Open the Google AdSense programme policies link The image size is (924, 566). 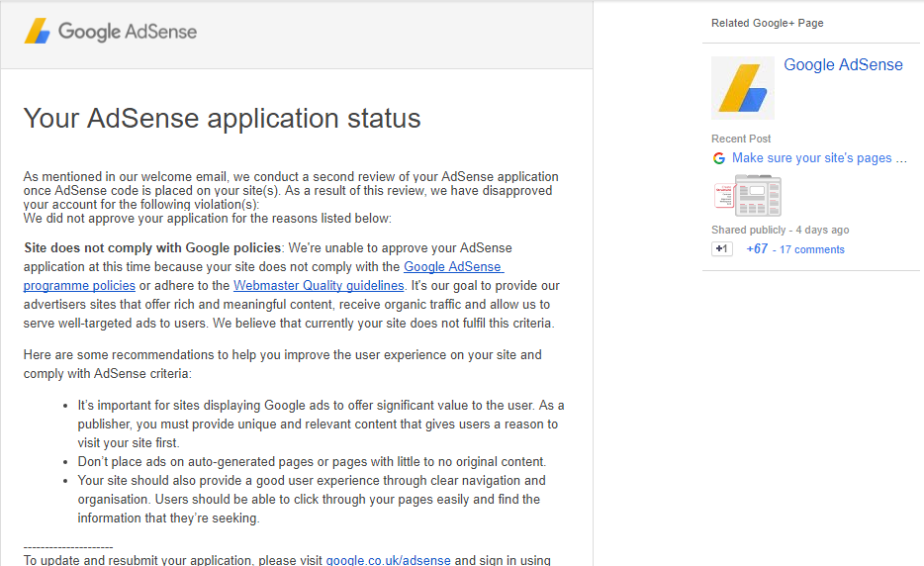(x=454, y=267)
